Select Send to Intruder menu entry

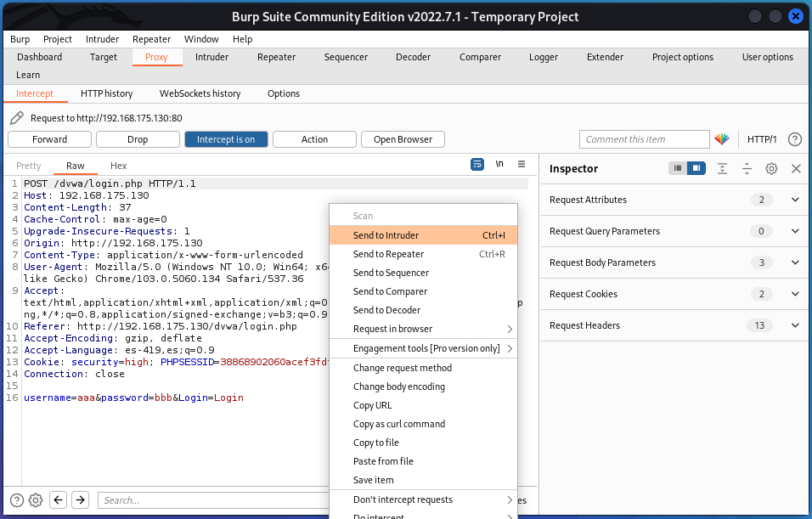pos(423,235)
